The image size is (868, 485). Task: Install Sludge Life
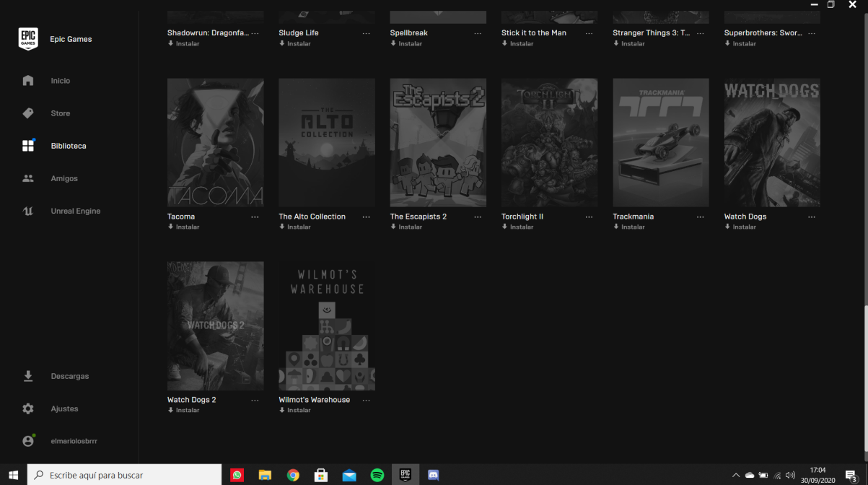pos(294,43)
